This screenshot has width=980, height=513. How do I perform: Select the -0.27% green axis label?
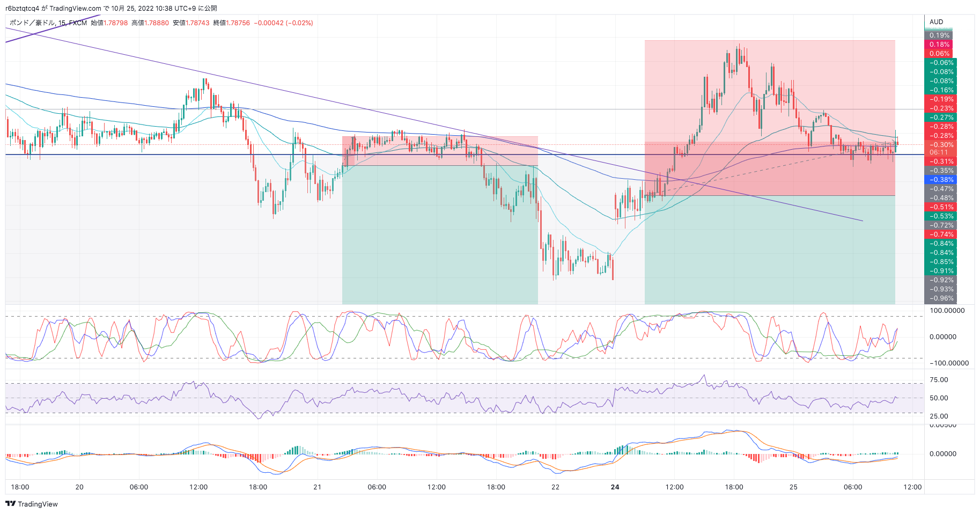point(941,118)
